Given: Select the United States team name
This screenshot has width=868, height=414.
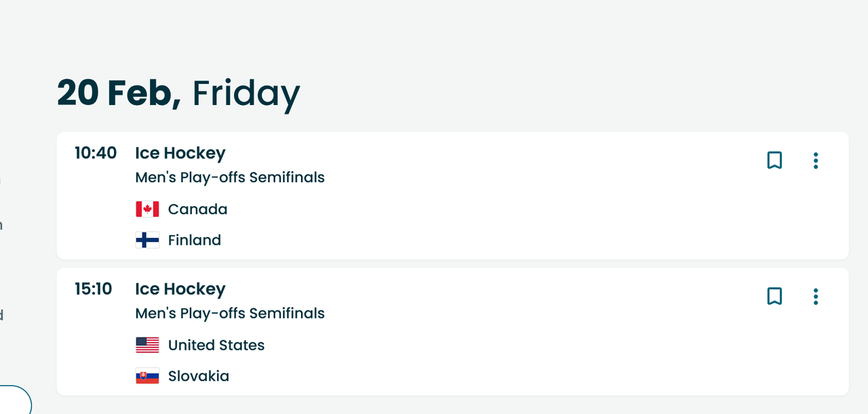Looking at the screenshot, I should (x=216, y=345).
